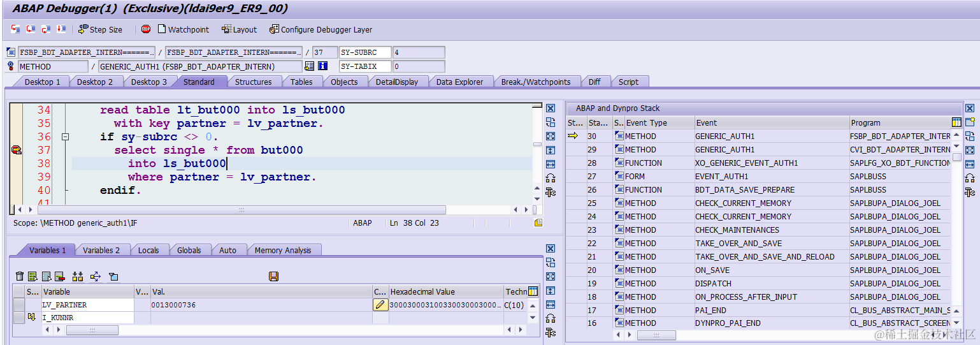
Task: Maximize editor horizontally using side icon
Action: (x=551, y=165)
